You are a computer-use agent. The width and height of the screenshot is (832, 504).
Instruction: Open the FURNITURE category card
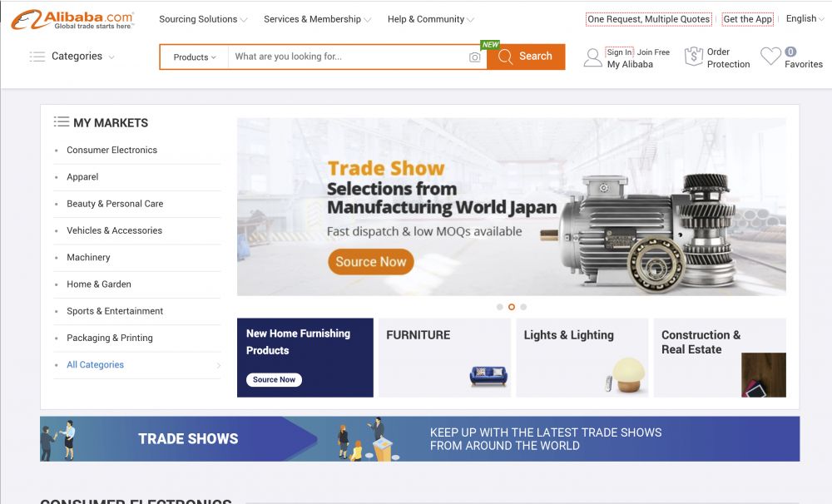click(444, 358)
